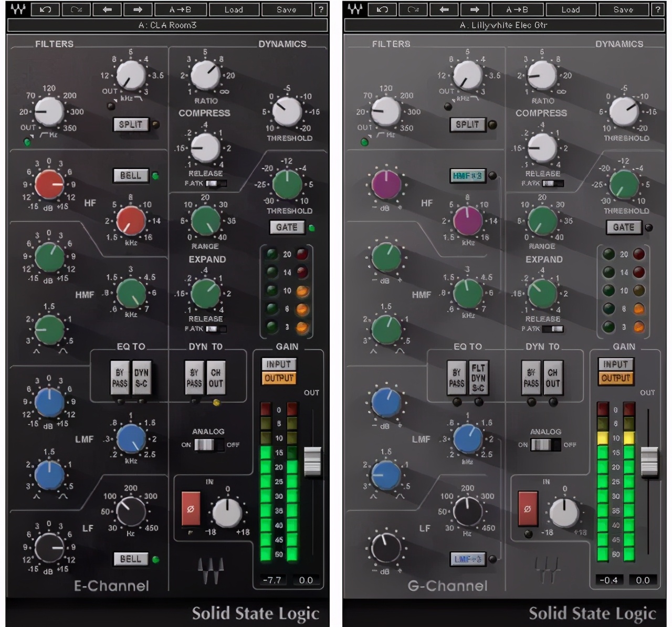Open help question mark in G-Channel

tap(658, 9)
